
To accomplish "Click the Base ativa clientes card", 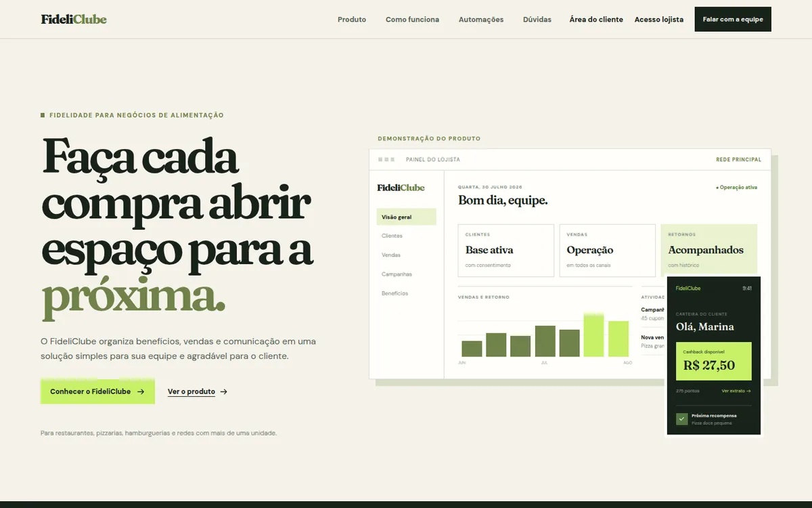I will [x=506, y=251].
